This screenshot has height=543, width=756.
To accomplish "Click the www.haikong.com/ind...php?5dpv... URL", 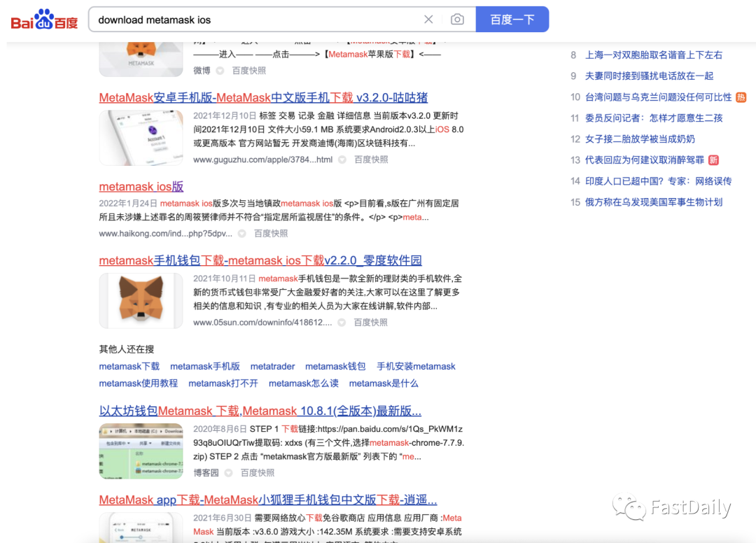I will pos(165,233).
